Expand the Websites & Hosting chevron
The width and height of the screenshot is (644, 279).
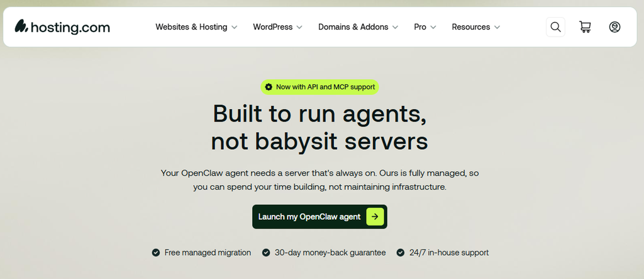234,27
